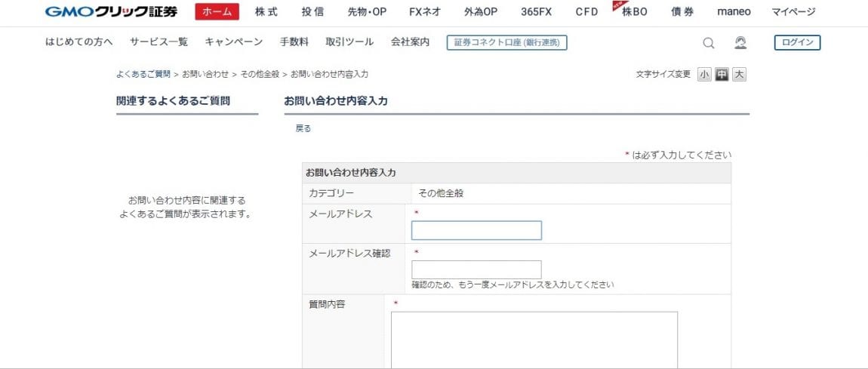Click in the 質問内容 text area
This screenshot has width=868, height=369.
coord(534,340)
